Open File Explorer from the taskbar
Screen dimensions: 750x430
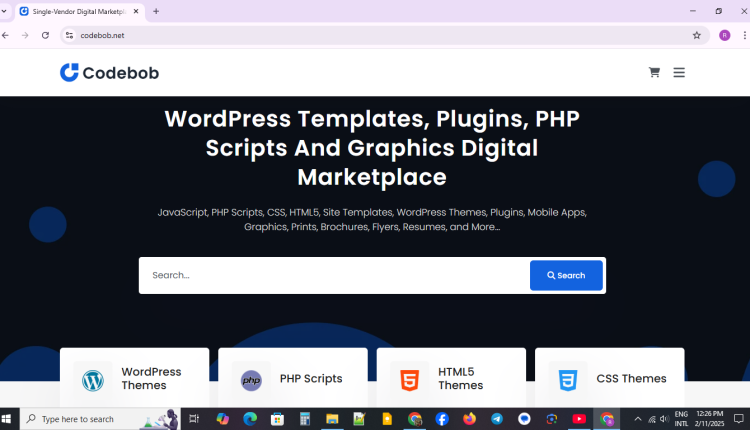pos(332,419)
